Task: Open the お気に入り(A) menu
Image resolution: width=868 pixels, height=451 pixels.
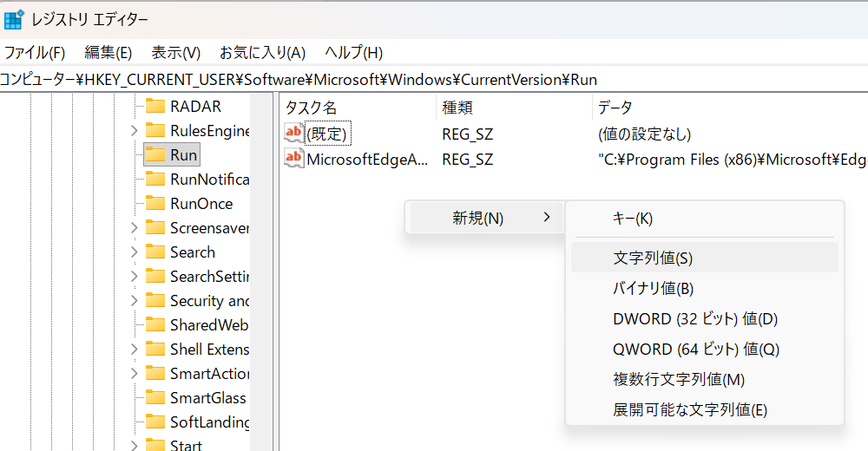Action: pyautogui.click(x=262, y=53)
